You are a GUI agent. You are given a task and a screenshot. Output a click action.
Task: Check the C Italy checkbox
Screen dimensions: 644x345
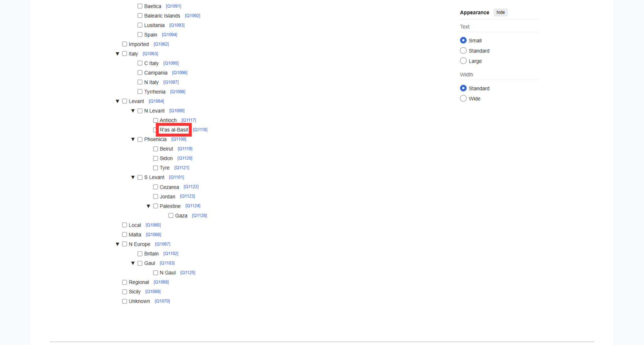140,63
